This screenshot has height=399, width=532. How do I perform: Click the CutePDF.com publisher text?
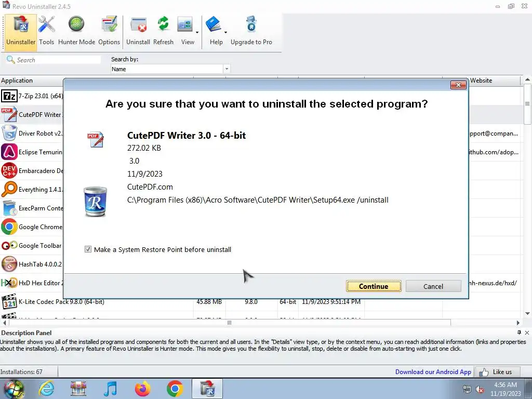(150, 187)
